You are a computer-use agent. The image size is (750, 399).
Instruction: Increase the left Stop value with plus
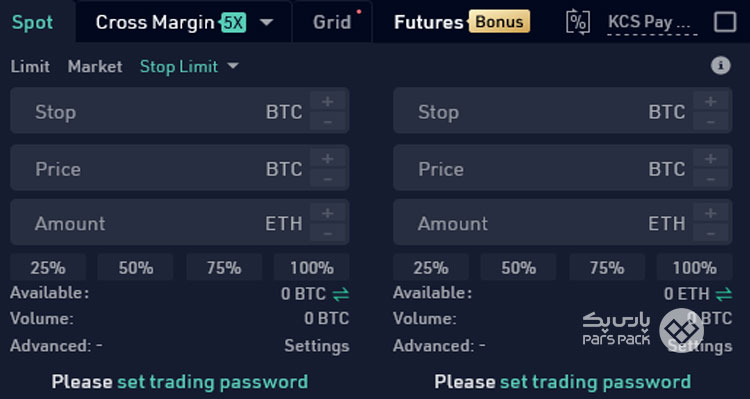click(x=328, y=101)
